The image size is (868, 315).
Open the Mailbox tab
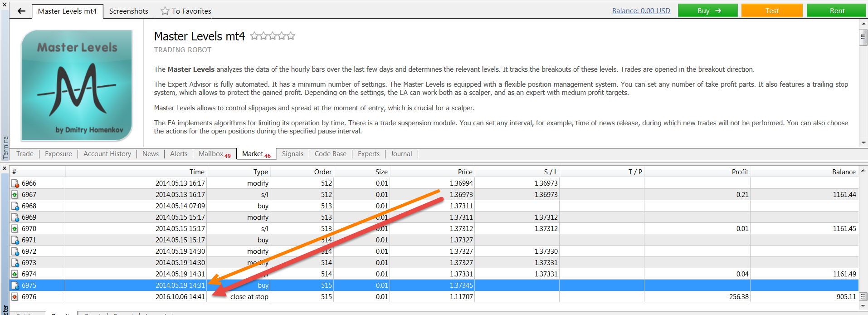coord(215,154)
